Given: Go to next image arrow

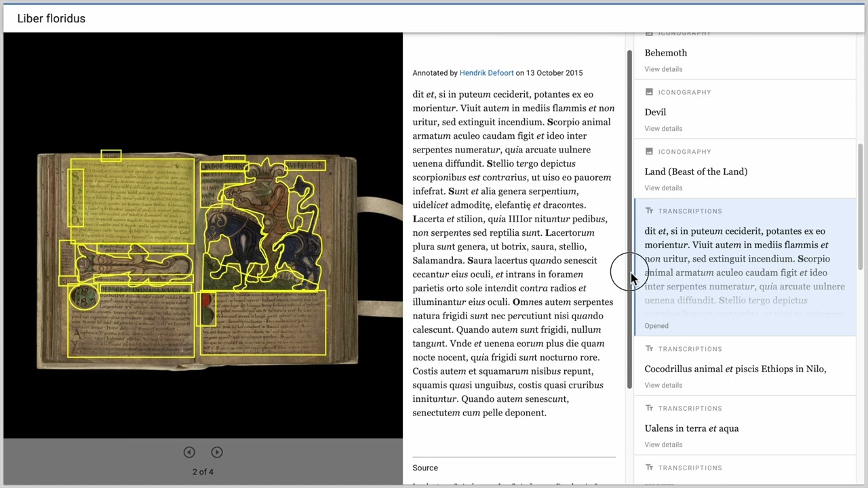Looking at the screenshot, I should [217, 452].
